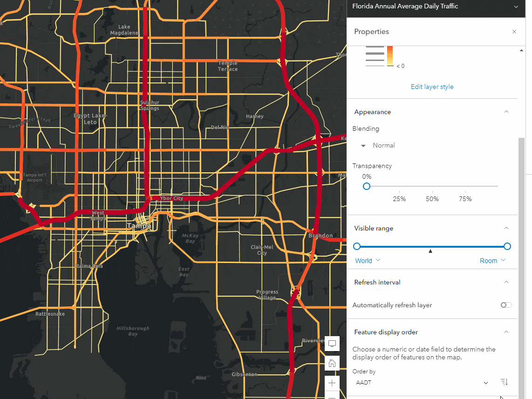Click the Ybor City label on map
532x399 pixels.
tap(171, 198)
